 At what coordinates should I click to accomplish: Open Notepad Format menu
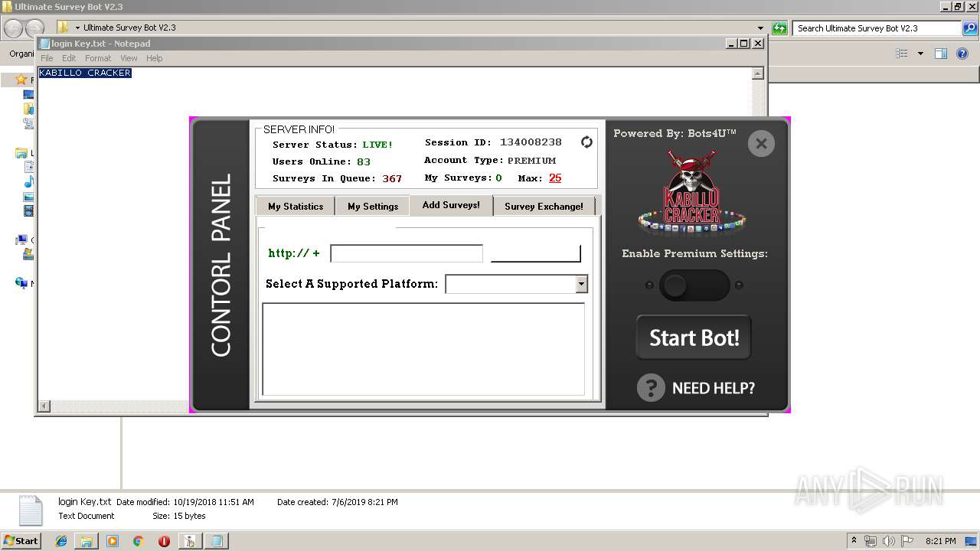pyautogui.click(x=98, y=58)
